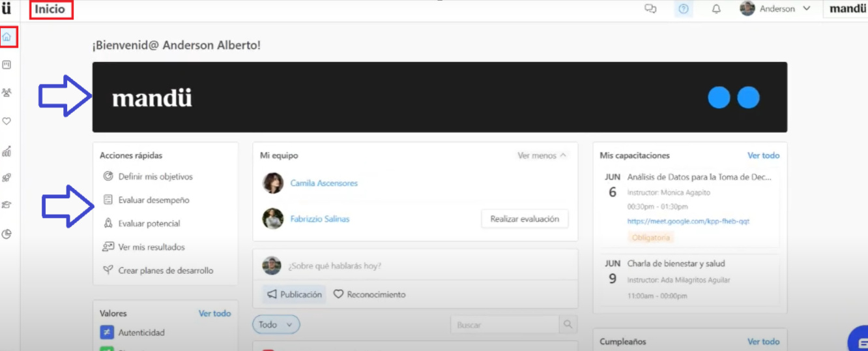The image size is (868, 351).
Task: Click Ver todo in Mis capacitaciones
Action: pos(763,155)
